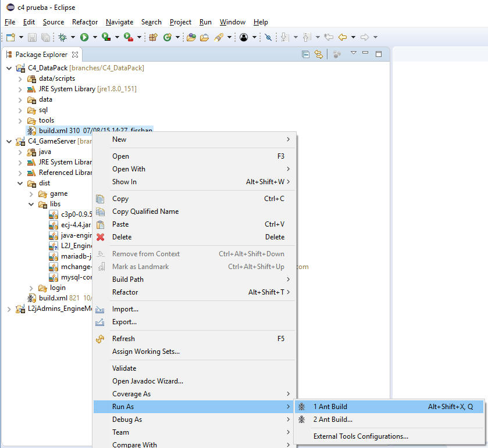Click the Save toolbar icon
The height and width of the screenshot is (448, 488).
pos(32,37)
